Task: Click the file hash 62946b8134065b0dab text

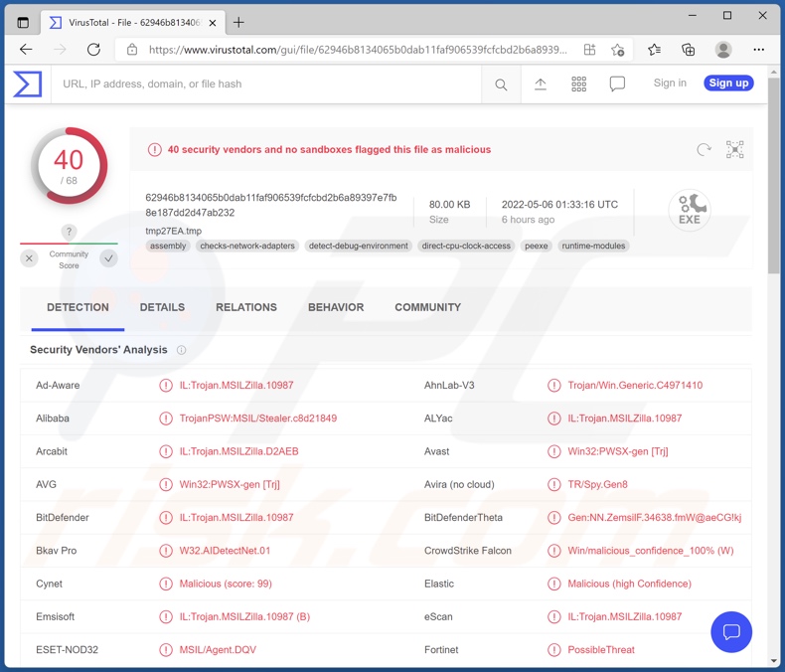Action: 271,205
